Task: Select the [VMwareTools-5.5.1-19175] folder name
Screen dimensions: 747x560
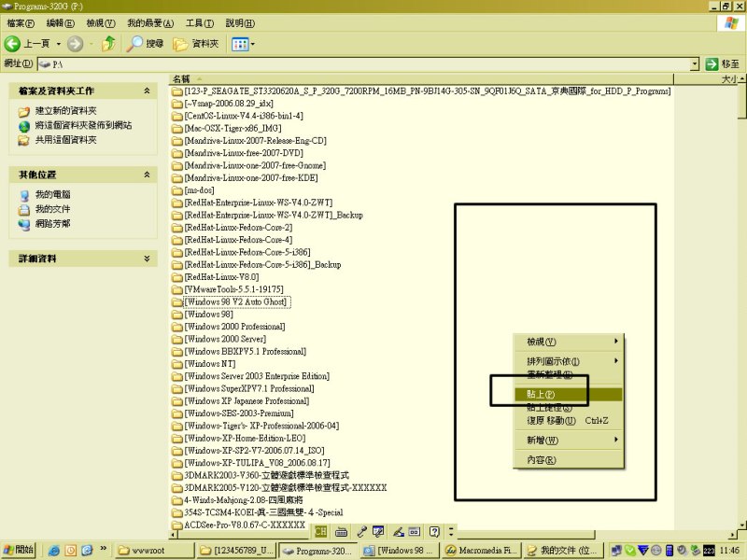Action: (x=234, y=289)
